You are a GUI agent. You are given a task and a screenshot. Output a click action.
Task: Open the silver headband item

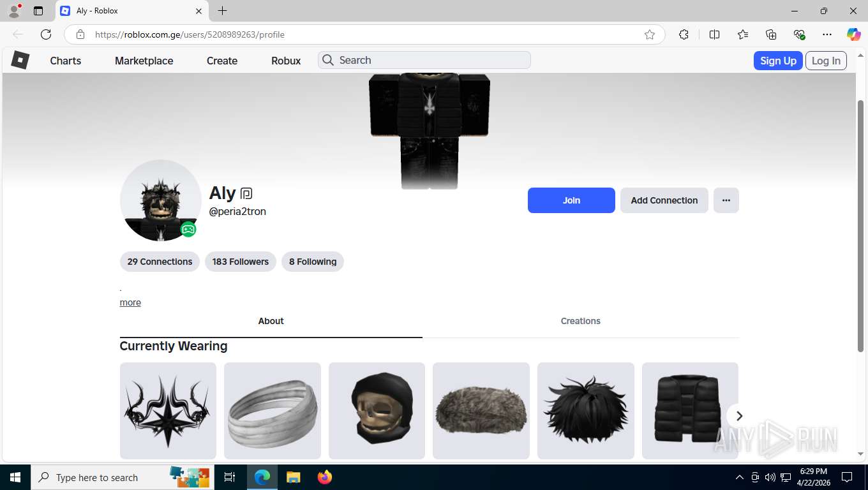tap(273, 411)
